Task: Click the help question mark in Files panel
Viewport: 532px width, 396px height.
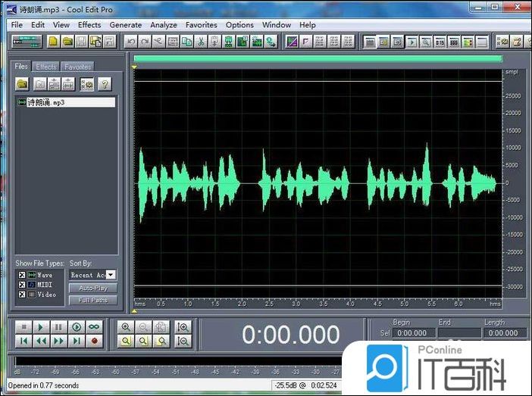Action: click(x=105, y=84)
